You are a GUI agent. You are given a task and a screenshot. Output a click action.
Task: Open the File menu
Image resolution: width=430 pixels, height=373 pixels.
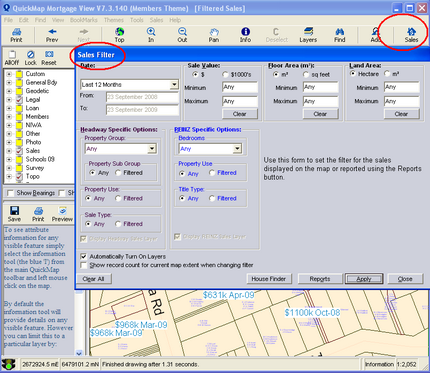8,20
